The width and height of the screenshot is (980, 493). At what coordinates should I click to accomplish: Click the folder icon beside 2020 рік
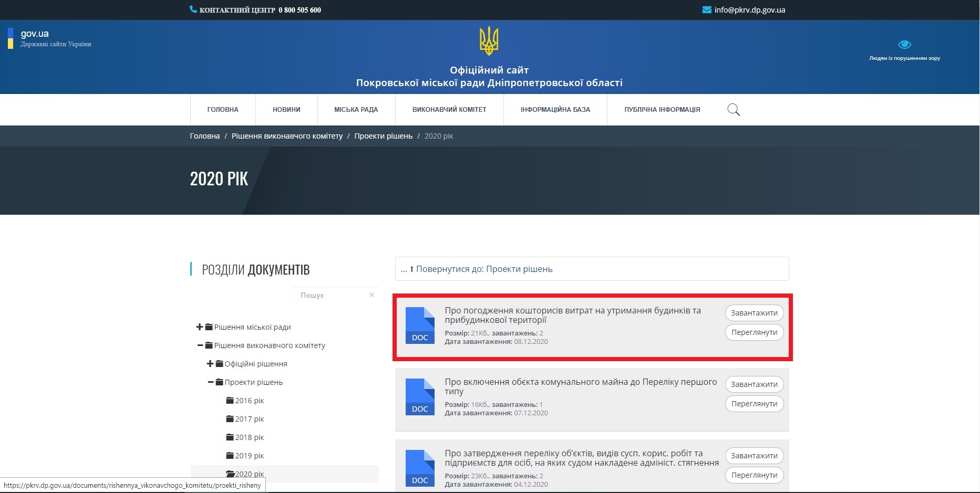pyautogui.click(x=230, y=474)
